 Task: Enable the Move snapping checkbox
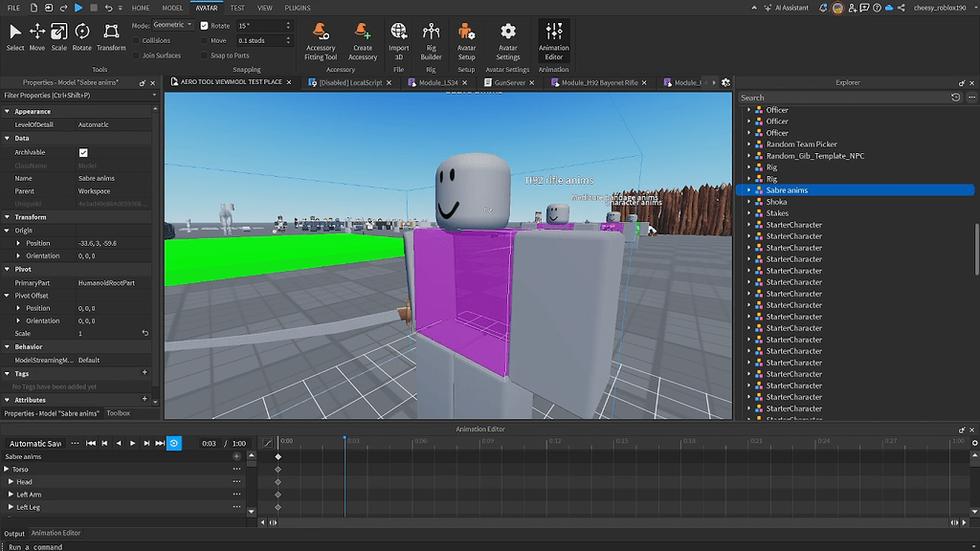[205, 40]
